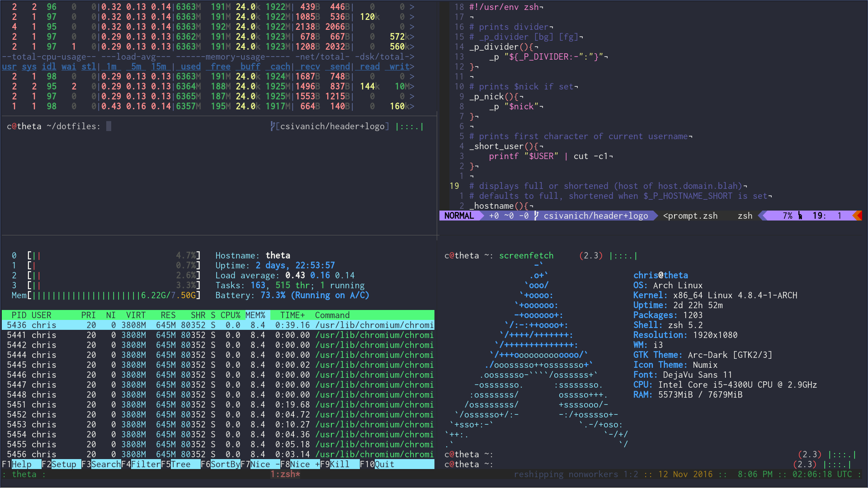Click the zsh filetype in vim statusline

click(x=745, y=216)
